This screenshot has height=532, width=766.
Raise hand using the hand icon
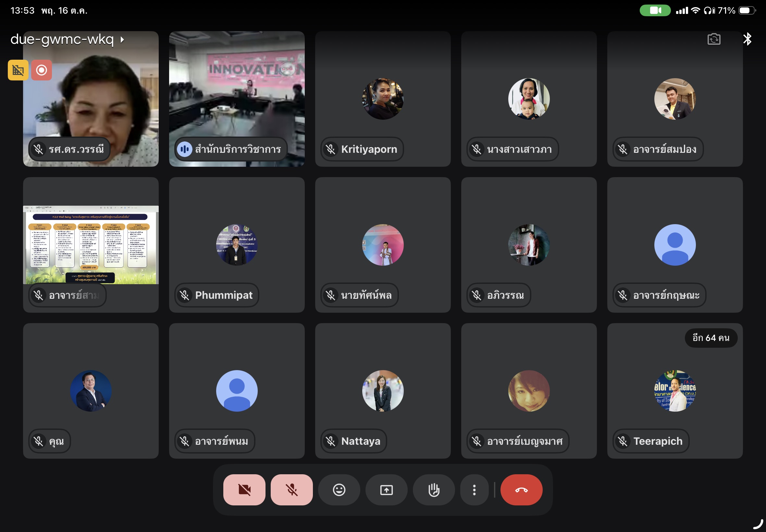[x=434, y=490]
